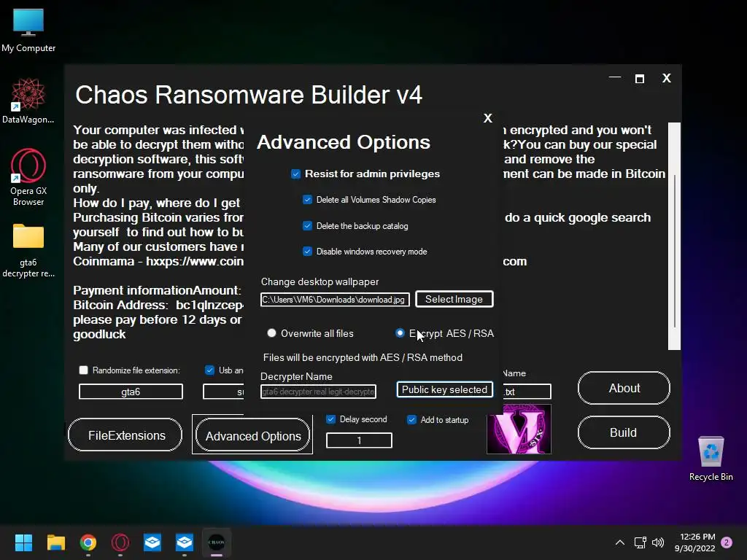Maximize the Chaos builder window
Viewport: 747px width, 560px height.
(640, 79)
